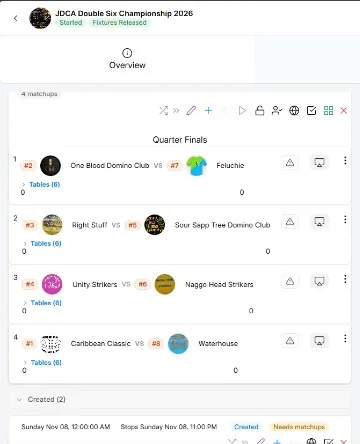
Task: Open three-dot menu for Unity Strikers matchup
Action: [x=345, y=279]
